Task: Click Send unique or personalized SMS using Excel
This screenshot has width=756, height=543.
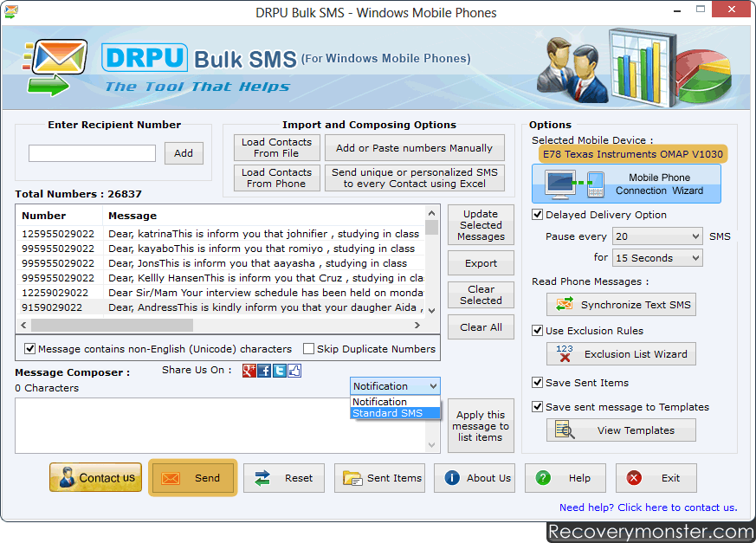Action: [415, 178]
